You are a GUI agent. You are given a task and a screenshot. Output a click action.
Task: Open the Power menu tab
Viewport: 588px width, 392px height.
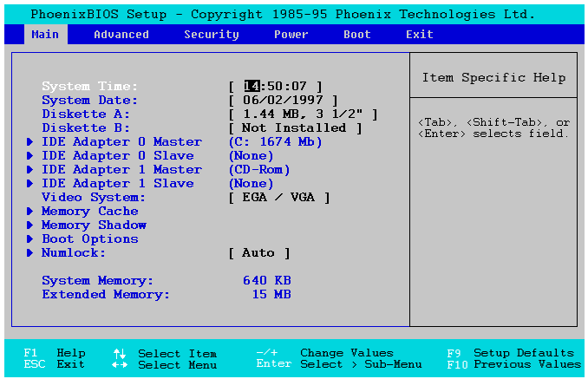point(291,35)
